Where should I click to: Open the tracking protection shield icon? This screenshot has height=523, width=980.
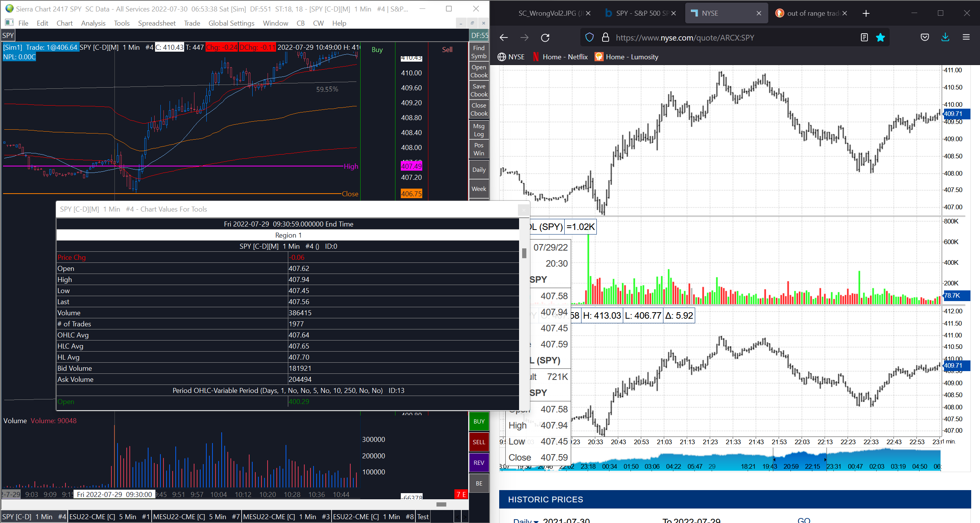click(590, 37)
